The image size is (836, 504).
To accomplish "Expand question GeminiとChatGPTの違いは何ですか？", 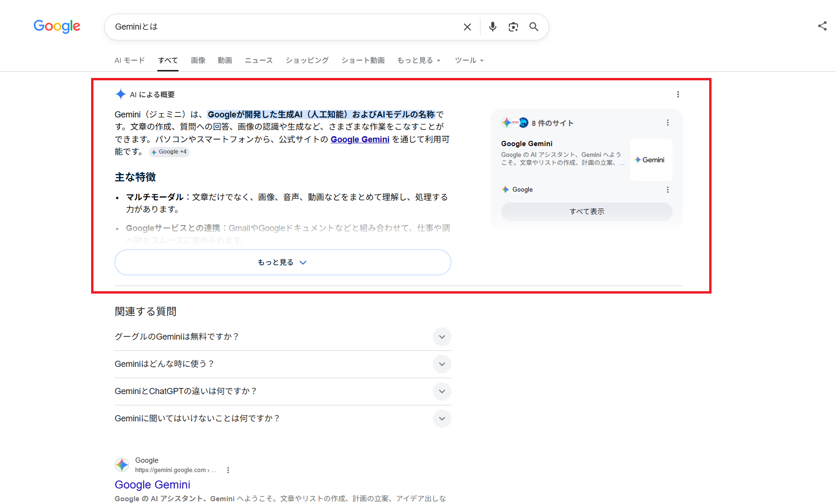I will tap(283, 391).
